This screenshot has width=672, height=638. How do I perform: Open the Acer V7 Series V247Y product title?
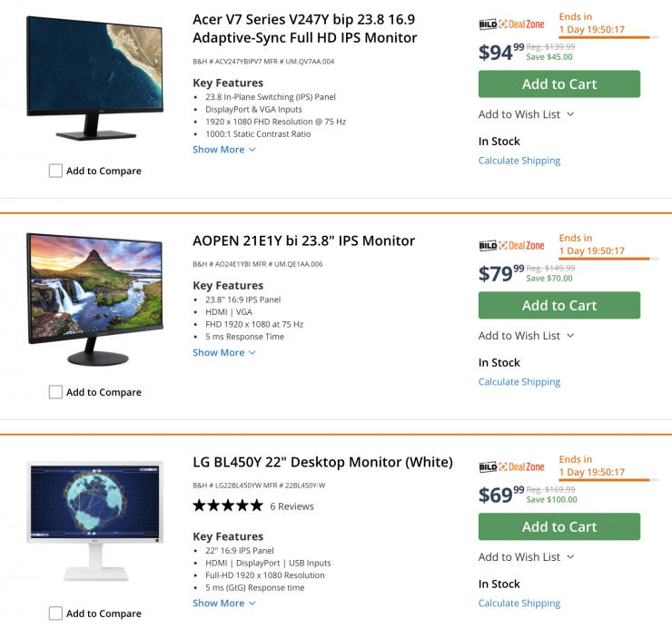305,28
